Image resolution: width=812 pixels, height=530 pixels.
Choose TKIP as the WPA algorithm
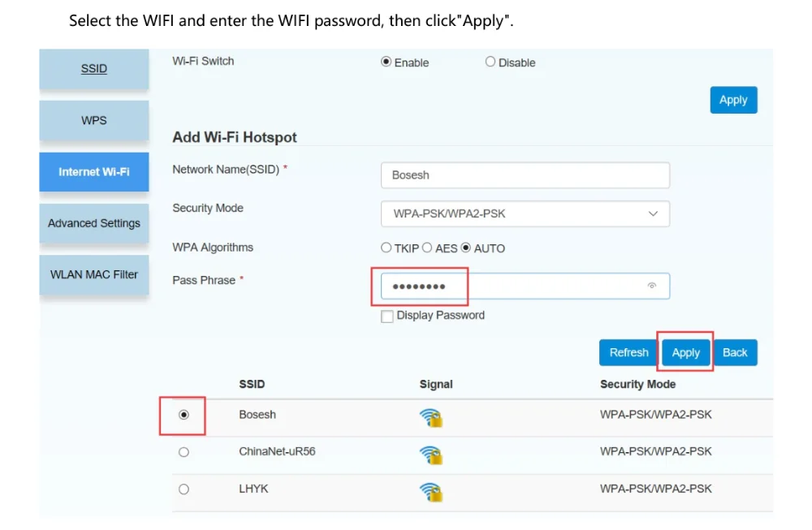[387, 248]
